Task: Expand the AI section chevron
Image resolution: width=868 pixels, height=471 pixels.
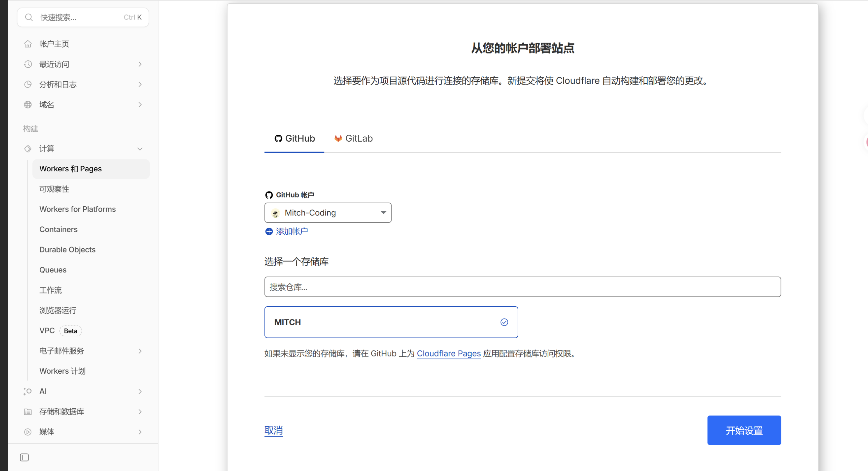Action: pos(140,391)
